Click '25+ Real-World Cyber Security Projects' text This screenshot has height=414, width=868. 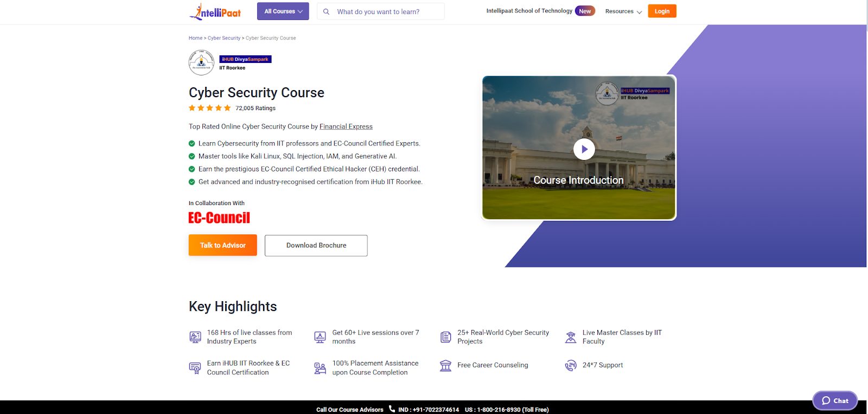click(503, 337)
